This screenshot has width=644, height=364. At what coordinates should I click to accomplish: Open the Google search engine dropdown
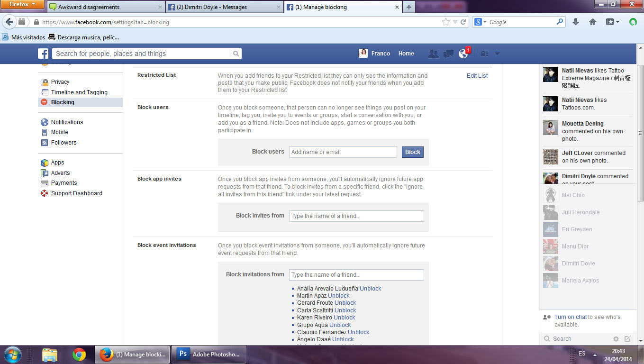point(480,22)
